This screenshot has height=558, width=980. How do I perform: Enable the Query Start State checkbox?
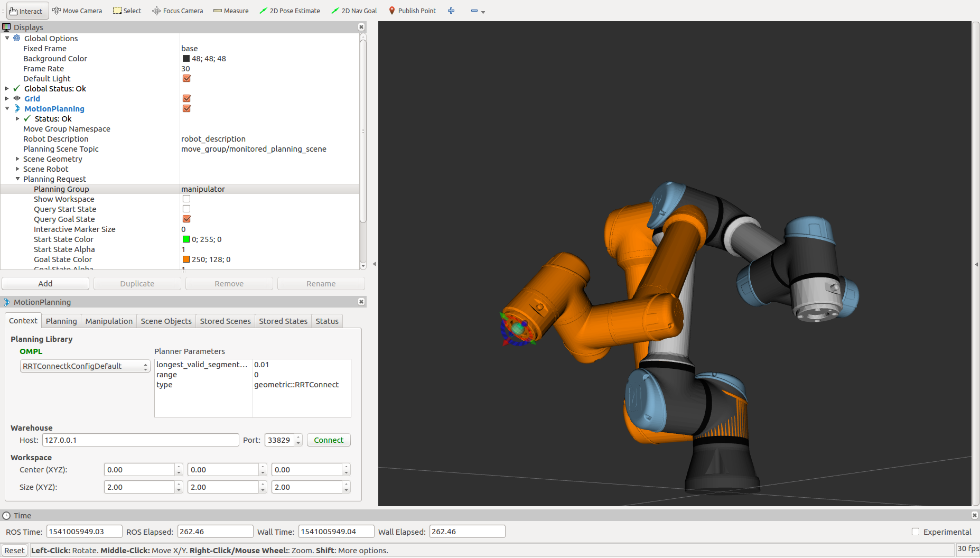tap(186, 209)
